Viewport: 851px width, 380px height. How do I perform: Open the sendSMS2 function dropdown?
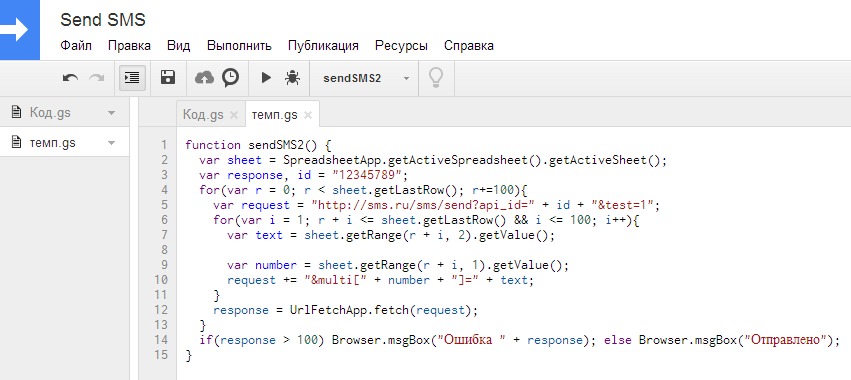pyautogui.click(x=364, y=78)
